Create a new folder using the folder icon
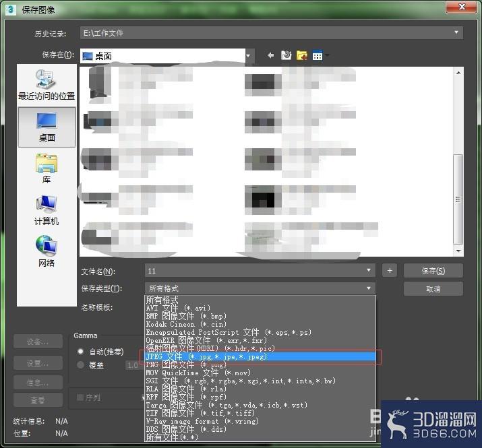The height and width of the screenshot is (448, 482). [x=301, y=55]
